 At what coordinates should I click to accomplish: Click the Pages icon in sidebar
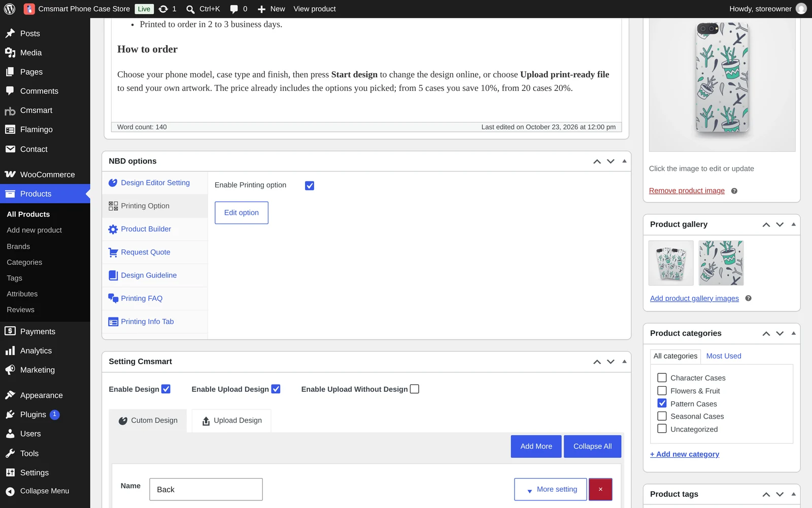10,72
